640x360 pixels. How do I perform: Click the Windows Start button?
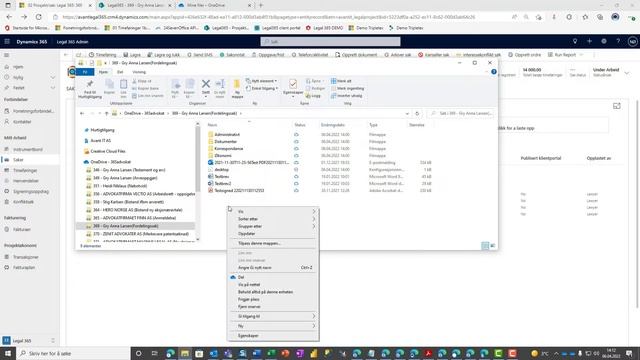click(7, 353)
